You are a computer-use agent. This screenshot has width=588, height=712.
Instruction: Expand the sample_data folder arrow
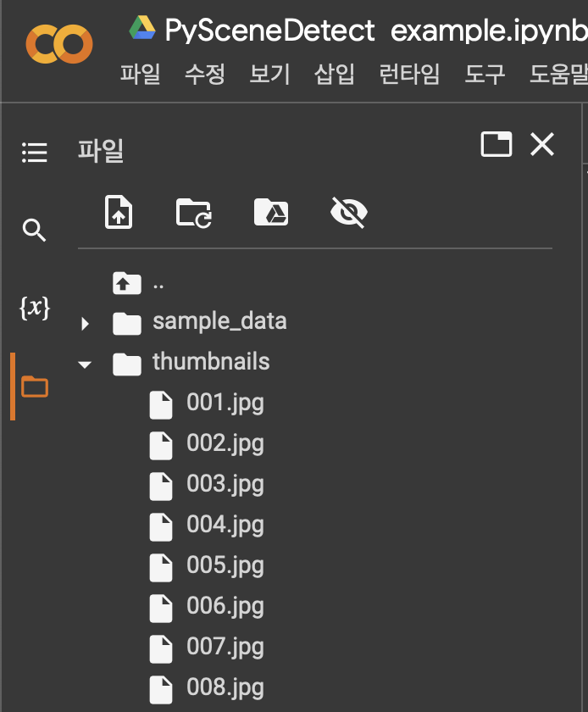click(85, 324)
